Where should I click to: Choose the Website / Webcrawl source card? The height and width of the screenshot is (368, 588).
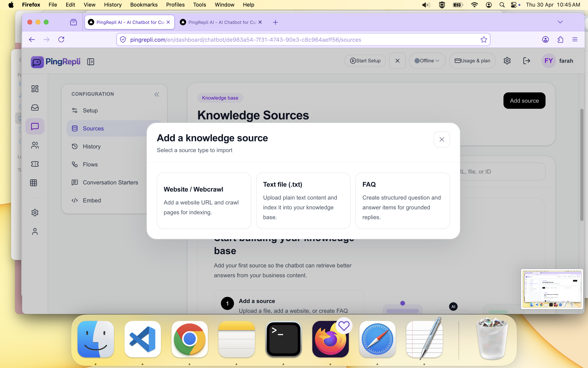204,201
